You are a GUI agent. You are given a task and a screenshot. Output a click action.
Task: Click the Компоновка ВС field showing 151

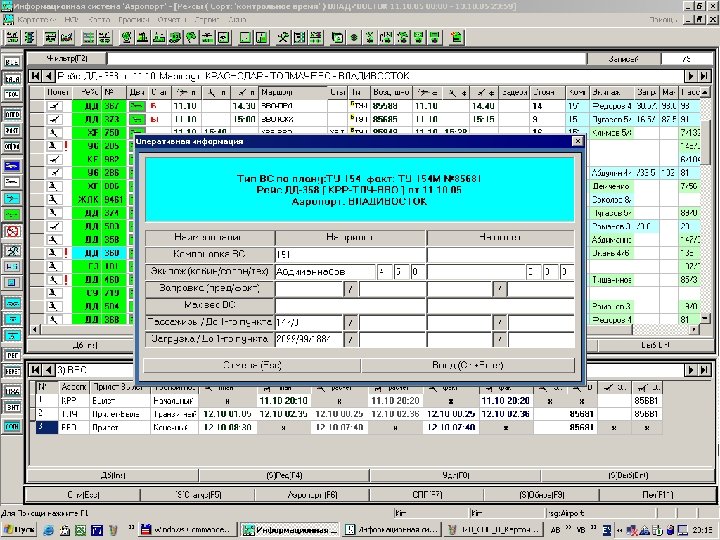pyautogui.click(x=349, y=255)
